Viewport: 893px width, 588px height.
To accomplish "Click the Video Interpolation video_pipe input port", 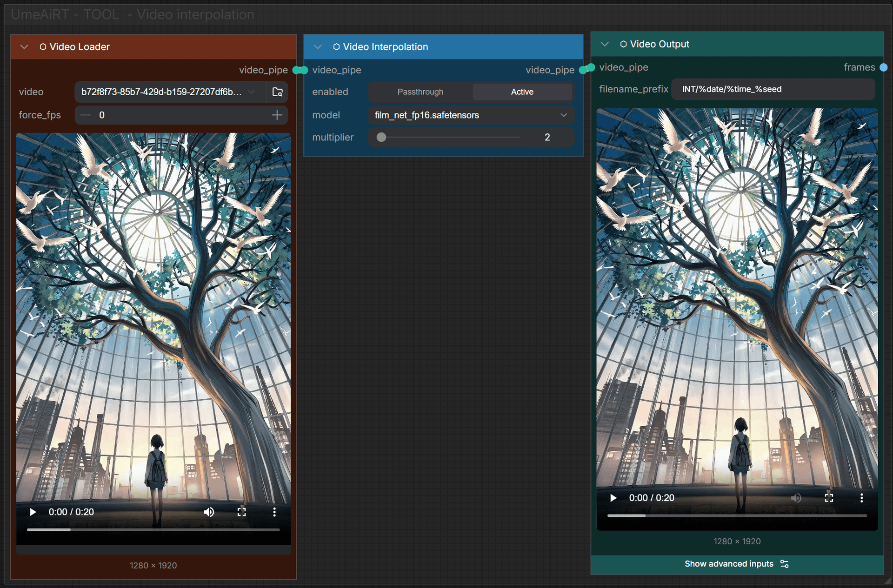I will pos(304,70).
